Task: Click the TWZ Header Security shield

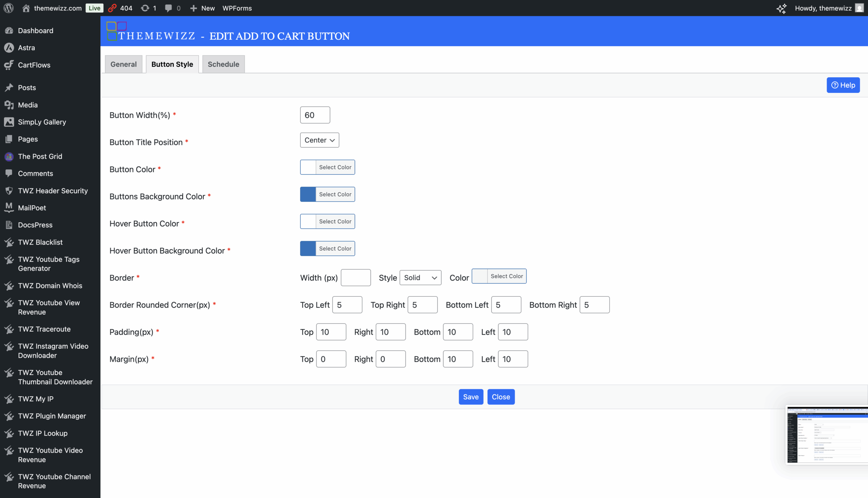Action: 9,190
